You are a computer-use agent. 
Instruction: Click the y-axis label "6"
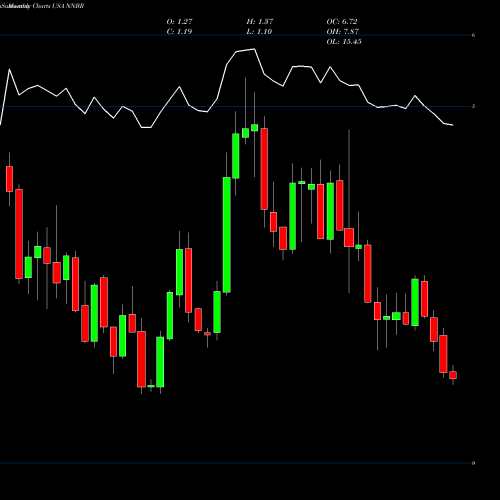point(473,35)
